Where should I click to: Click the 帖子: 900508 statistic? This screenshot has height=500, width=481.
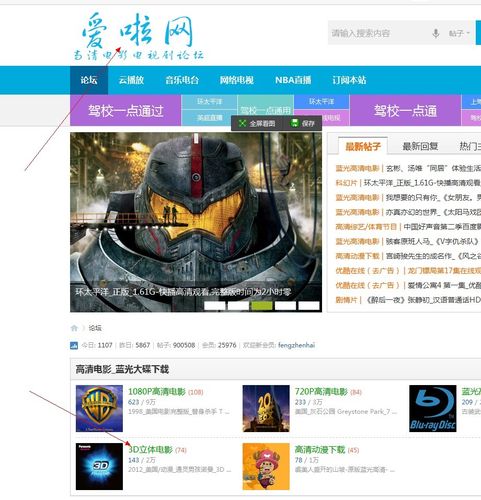[176, 345]
